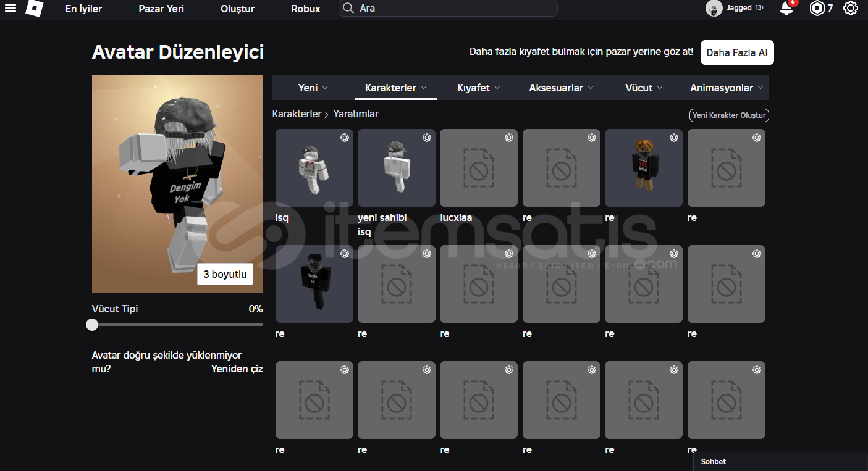868x471 pixels.
Task: Open the gear on the all-black character outfit
Action: [345, 254]
